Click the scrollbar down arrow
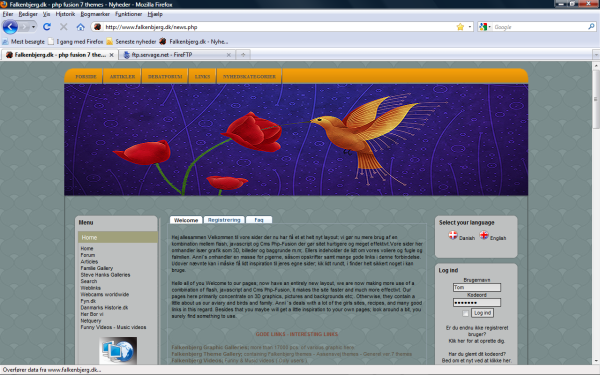The width and height of the screenshot is (600, 375). pyautogui.click(x=596, y=361)
